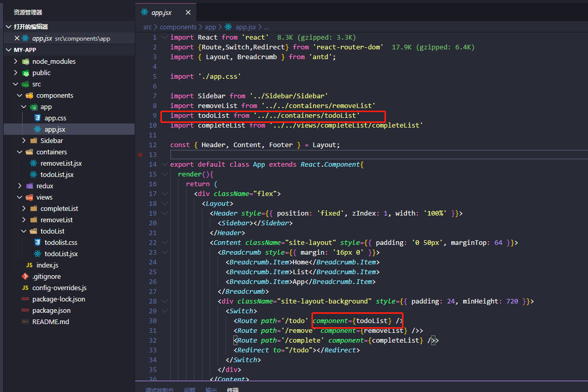Fold the import block at line 1
Screen dimensions: 588x392
click(164, 37)
